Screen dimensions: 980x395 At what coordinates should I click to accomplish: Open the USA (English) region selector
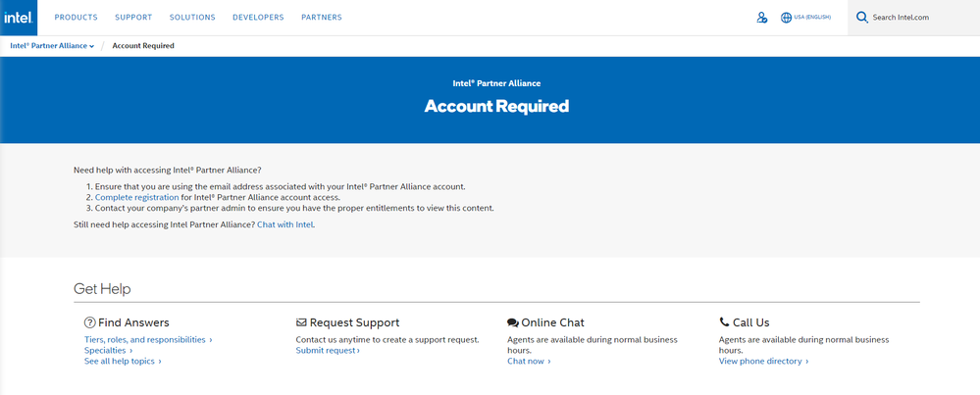click(x=812, y=18)
